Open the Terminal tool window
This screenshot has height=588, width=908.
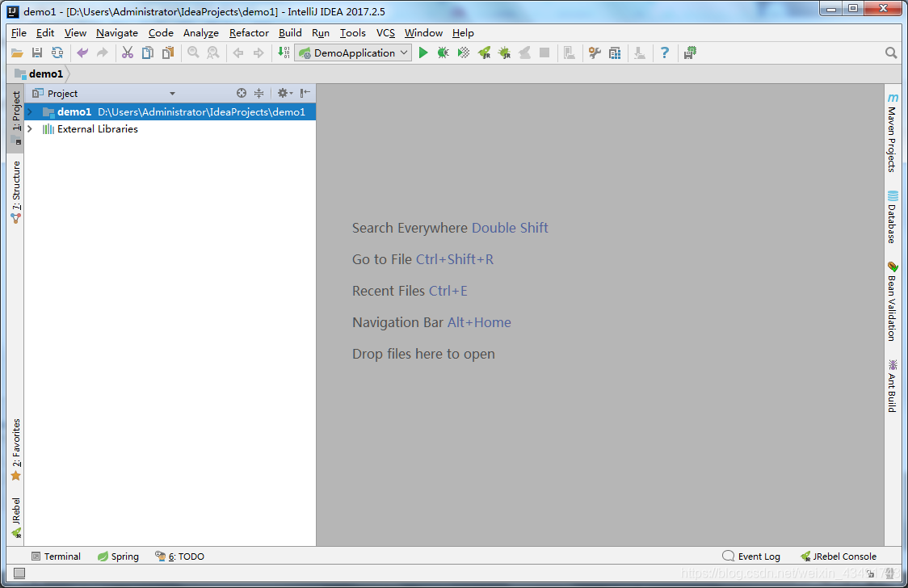(x=56, y=556)
